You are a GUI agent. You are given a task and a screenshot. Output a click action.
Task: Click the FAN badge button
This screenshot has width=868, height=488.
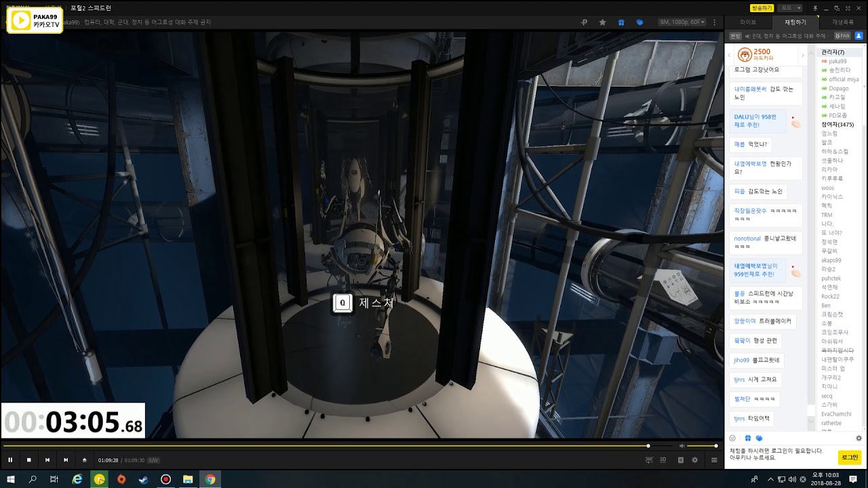click(x=842, y=35)
